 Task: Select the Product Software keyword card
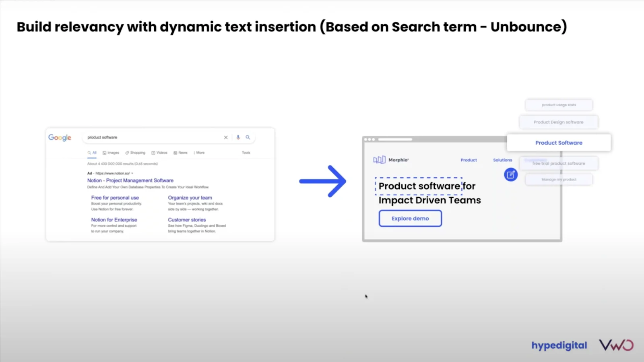point(559,143)
